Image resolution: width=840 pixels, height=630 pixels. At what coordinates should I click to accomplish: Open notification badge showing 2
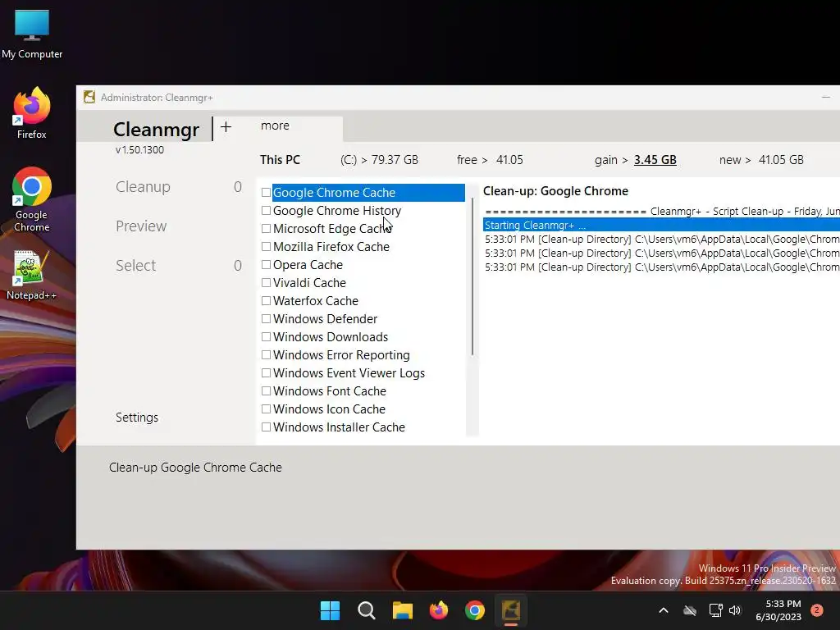[x=816, y=610]
